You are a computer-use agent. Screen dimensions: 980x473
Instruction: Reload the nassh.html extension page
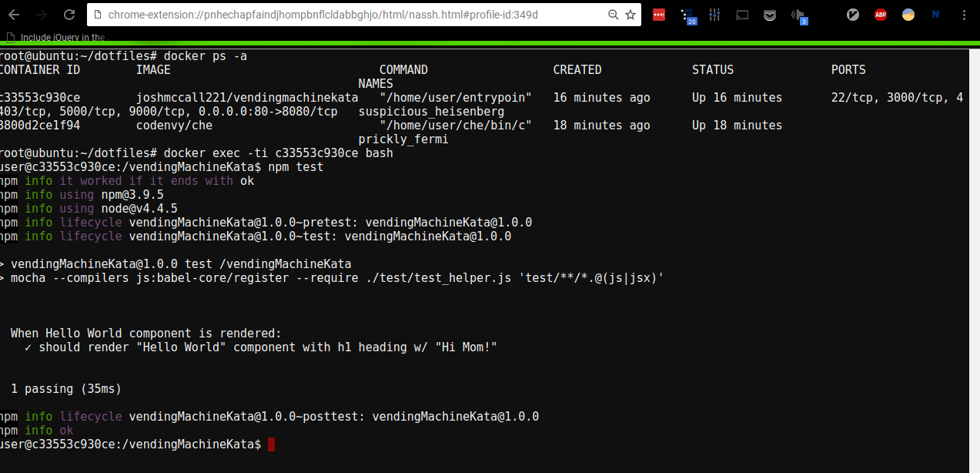(69, 14)
